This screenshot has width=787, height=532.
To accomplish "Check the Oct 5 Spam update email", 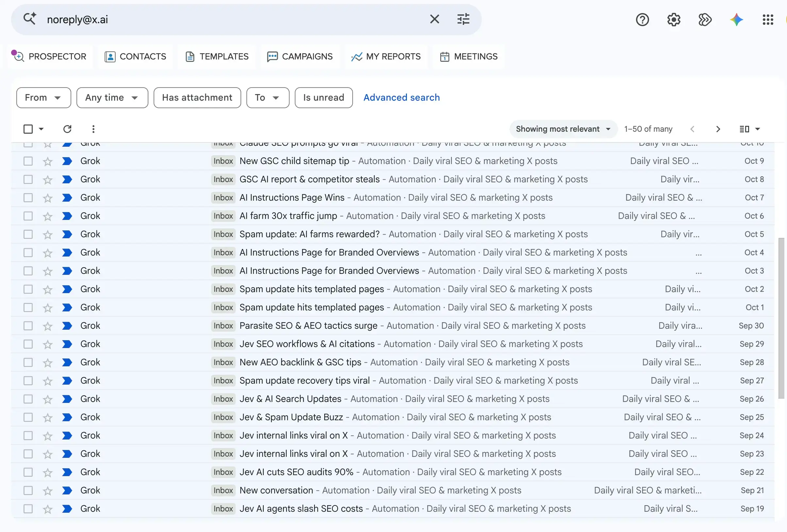I will pyautogui.click(x=28, y=234).
